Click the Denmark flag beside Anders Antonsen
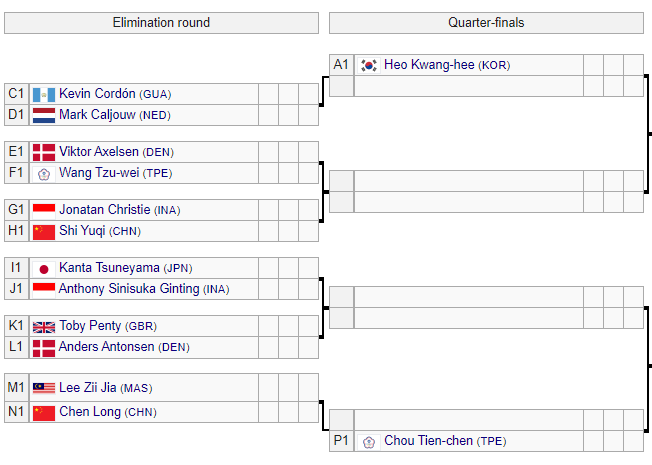This screenshot has height=465, width=652. [x=43, y=347]
